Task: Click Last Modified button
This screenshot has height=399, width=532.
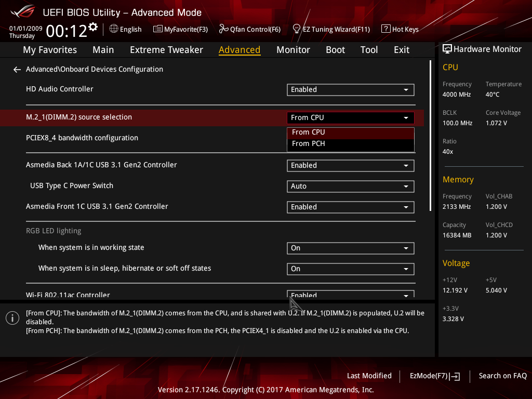Action: [x=369, y=376]
